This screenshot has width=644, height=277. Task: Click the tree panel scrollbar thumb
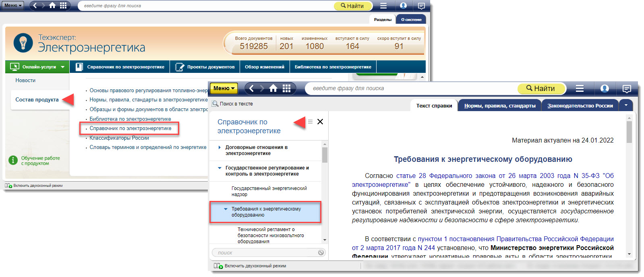[325, 155]
